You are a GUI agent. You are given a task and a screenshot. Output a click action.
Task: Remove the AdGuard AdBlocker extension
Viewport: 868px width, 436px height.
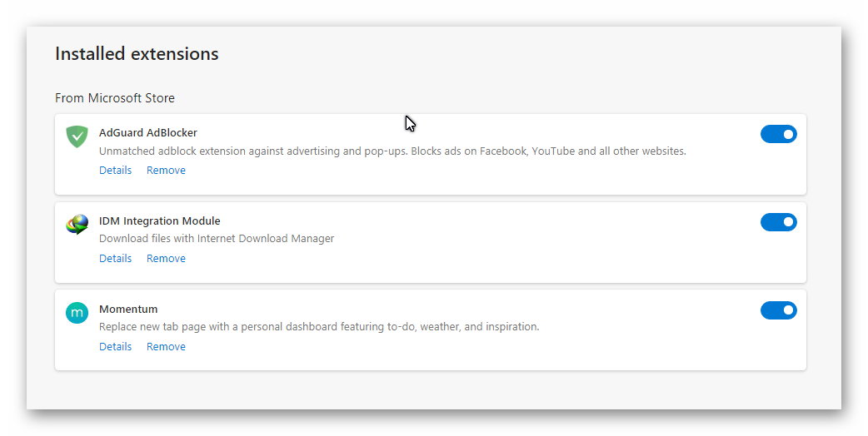[166, 171]
